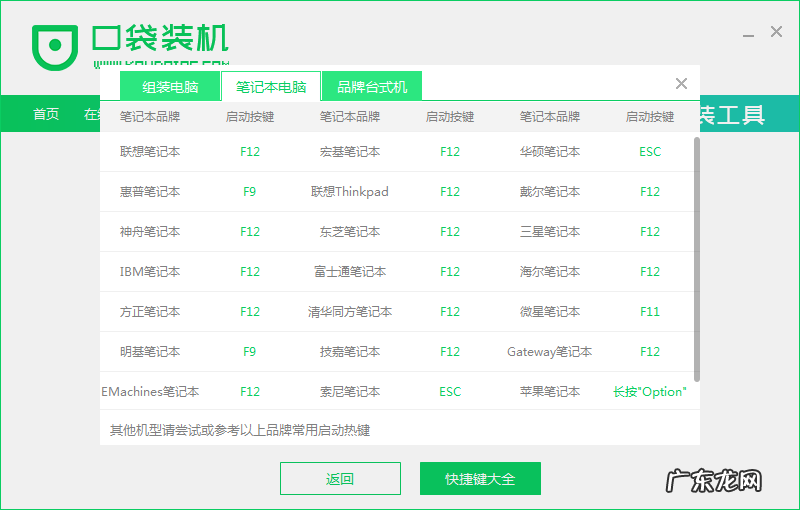Click 索尼笔记本 entry

(350, 391)
